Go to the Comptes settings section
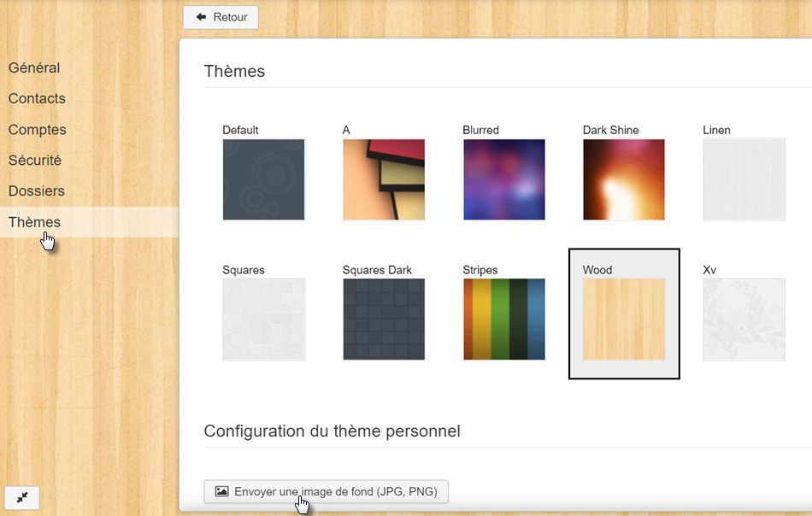 38,130
